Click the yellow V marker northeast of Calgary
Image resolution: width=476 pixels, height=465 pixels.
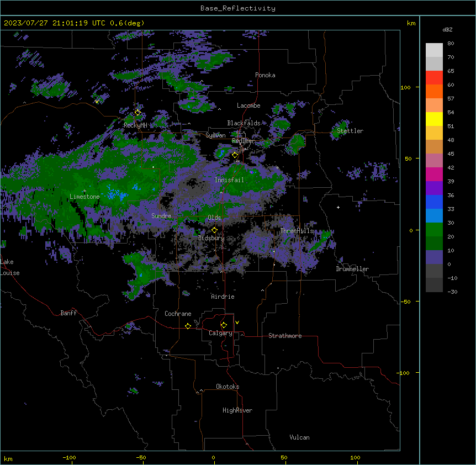click(x=237, y=323)
